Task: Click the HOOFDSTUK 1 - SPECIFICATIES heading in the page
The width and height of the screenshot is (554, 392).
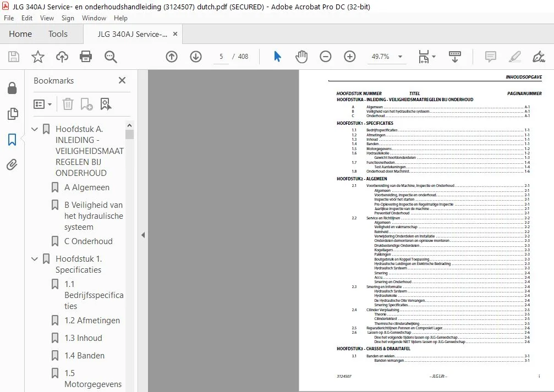Action: click(x=365, y=123)
